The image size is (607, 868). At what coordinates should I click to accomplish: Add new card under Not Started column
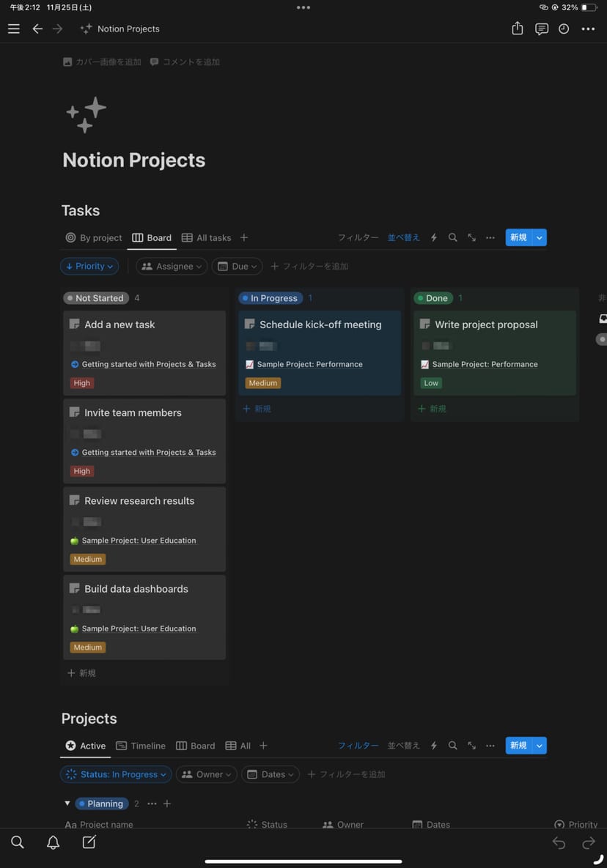pyautogui.click(x=81, y=672)
